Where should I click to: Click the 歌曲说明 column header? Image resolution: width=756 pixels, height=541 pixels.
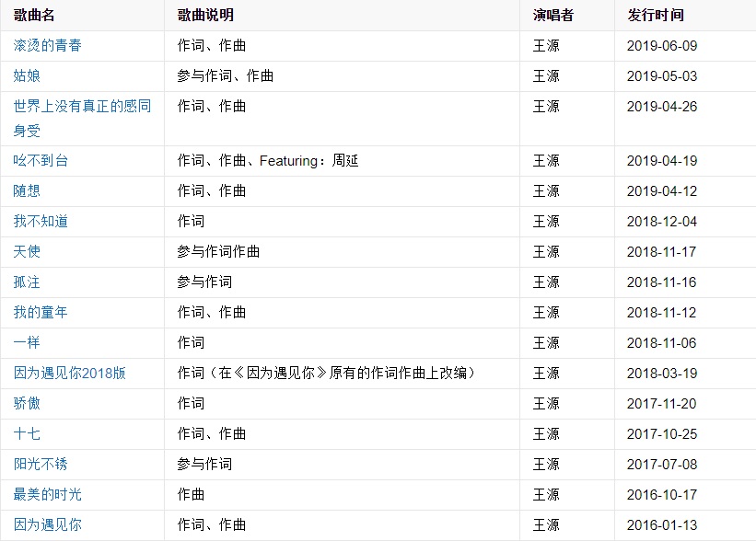(x=205, y=15)
